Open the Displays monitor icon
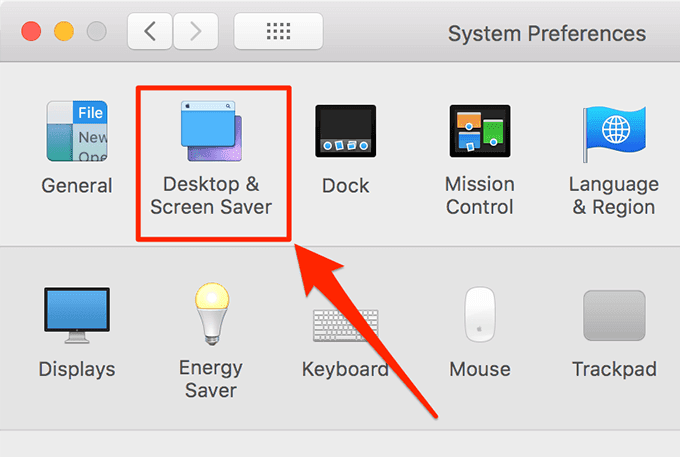 77,315
